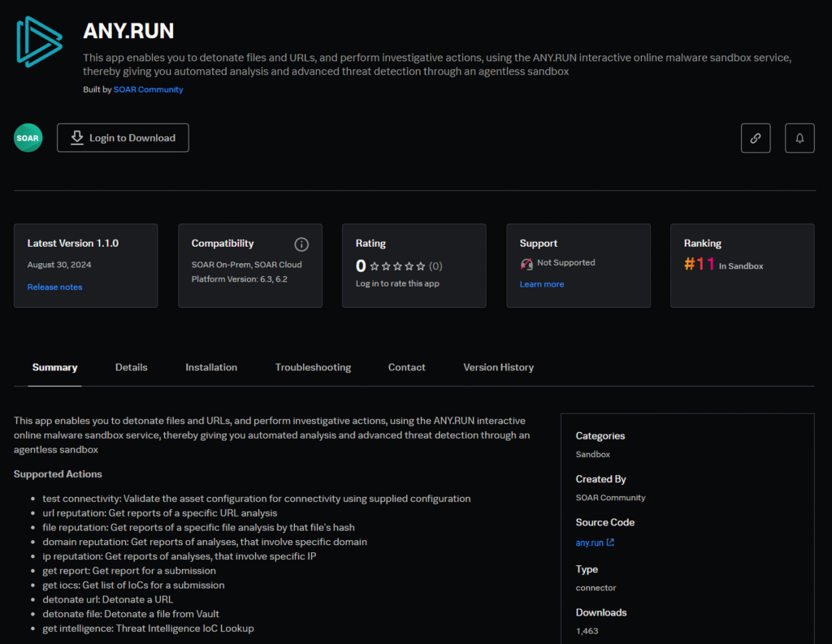Image resolution: width=832 pixels, height=644 pixels.
Task: Open the SOAR Community author link
Action: pyautogui.click(x=148, y=89)
